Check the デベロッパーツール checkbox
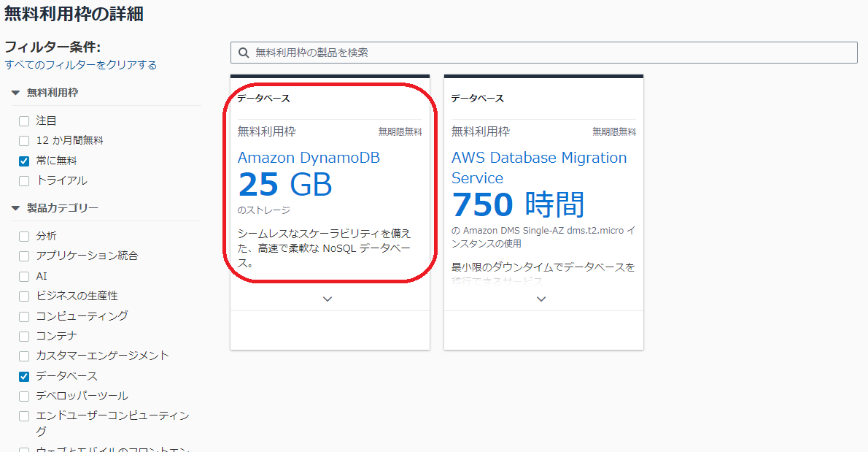This screenshot has height=452, width=868. click(24, 396)
